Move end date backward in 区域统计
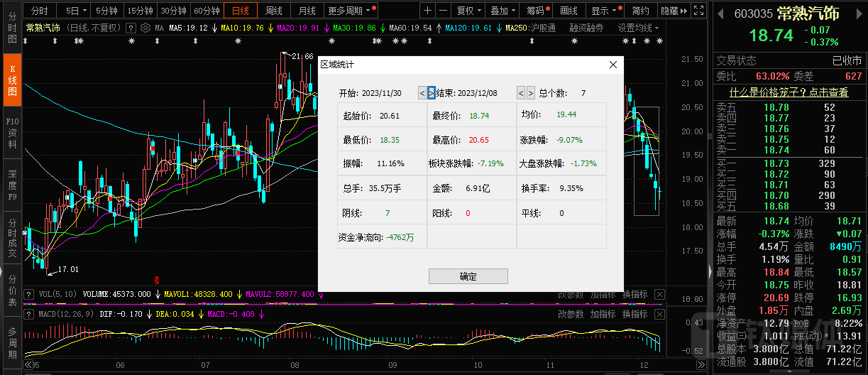Screen dimensions: 868x375 pyautogui.click(x=521, y=93)
